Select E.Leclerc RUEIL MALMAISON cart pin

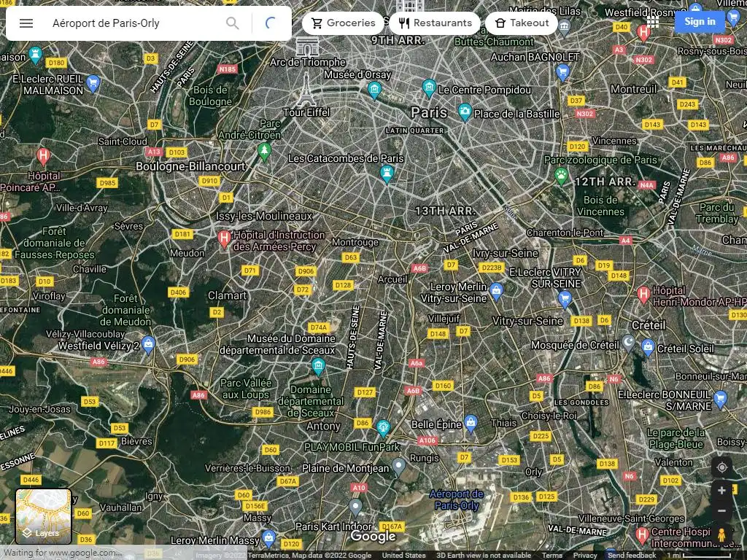pos(93,85)
